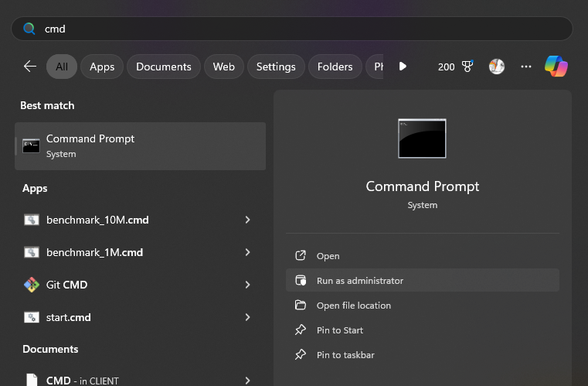Image resolution: width=588 pixels, height=386 pixels.
Task: Click the back arrow icon
Action: pos(30,67)
